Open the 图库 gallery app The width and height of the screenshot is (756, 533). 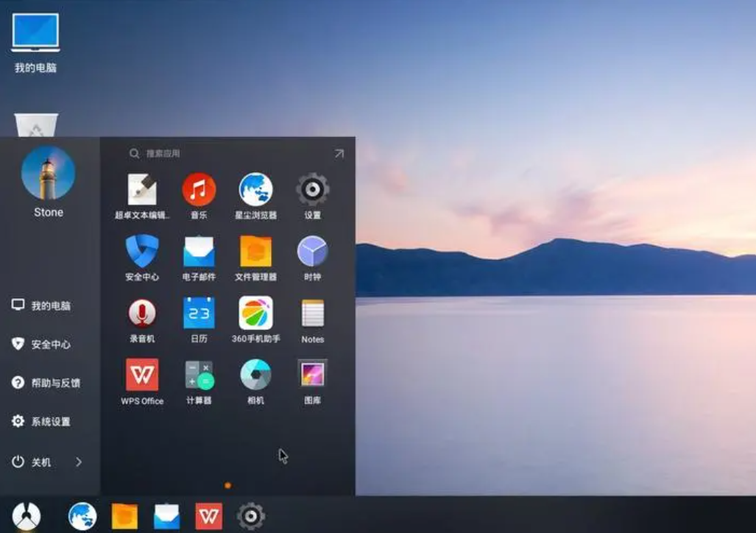coord(312,375)
